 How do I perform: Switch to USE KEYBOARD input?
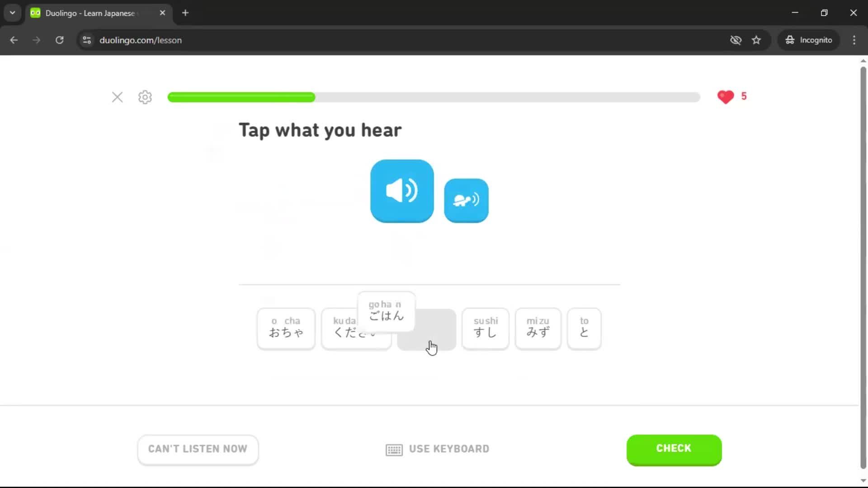tap(437, 449)
